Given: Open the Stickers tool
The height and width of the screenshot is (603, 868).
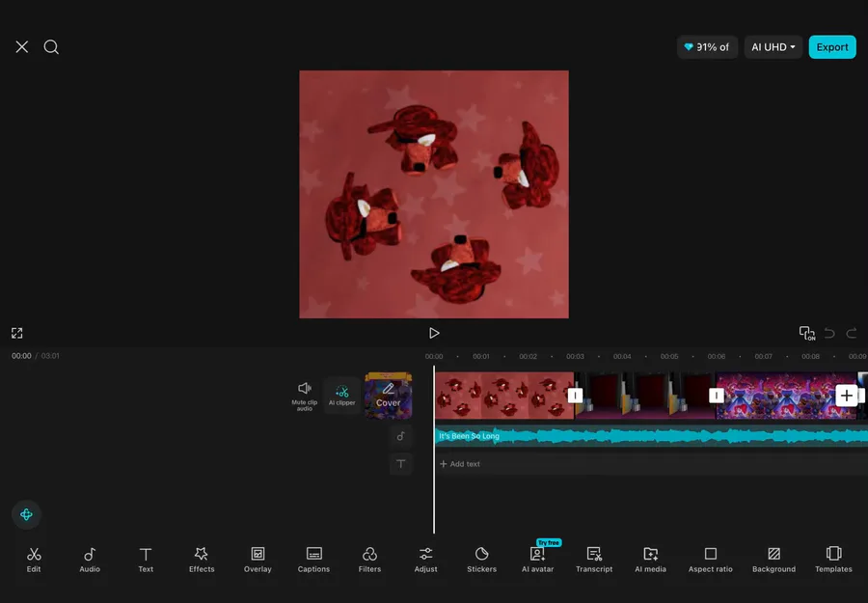Looking at the screenshot, I should click(x=481, y=560).
